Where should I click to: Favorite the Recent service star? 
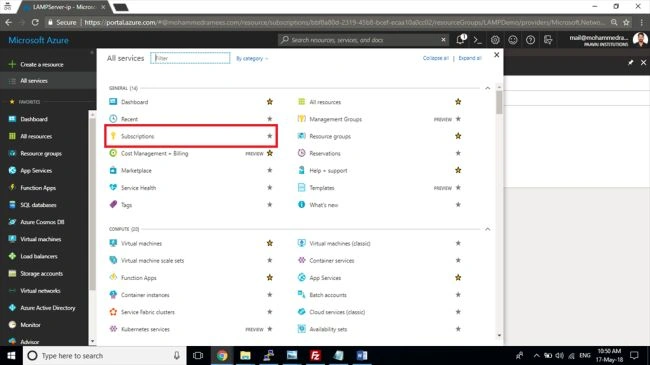coord(269,119)
